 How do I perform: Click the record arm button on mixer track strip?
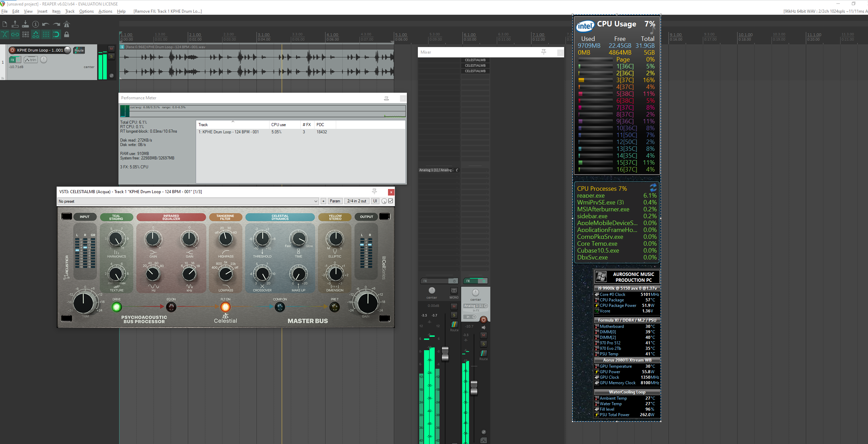[483, 320]
